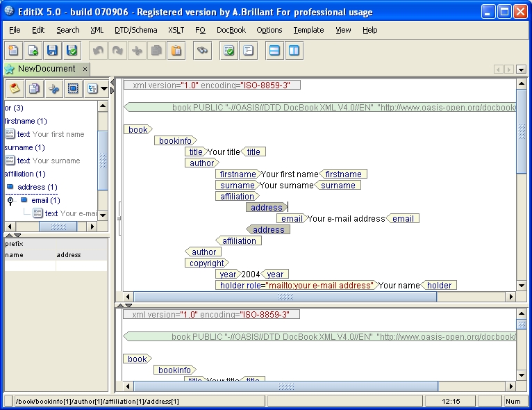Close the NewDocument tab
The height and width of the screenshot is (410, 532).
[x=85, y=69]
